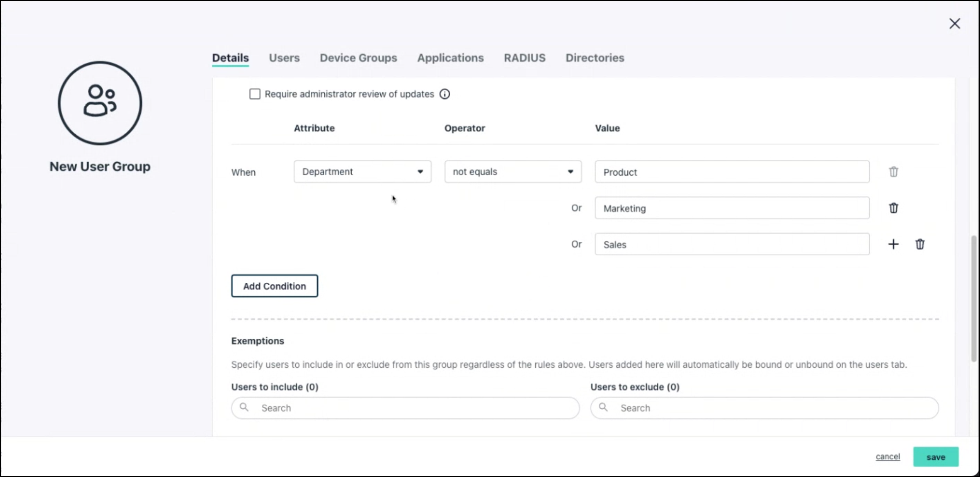Viewport: 980px width, 477px height.
Task: Click the search icon in Users to include
Action: 244,407
